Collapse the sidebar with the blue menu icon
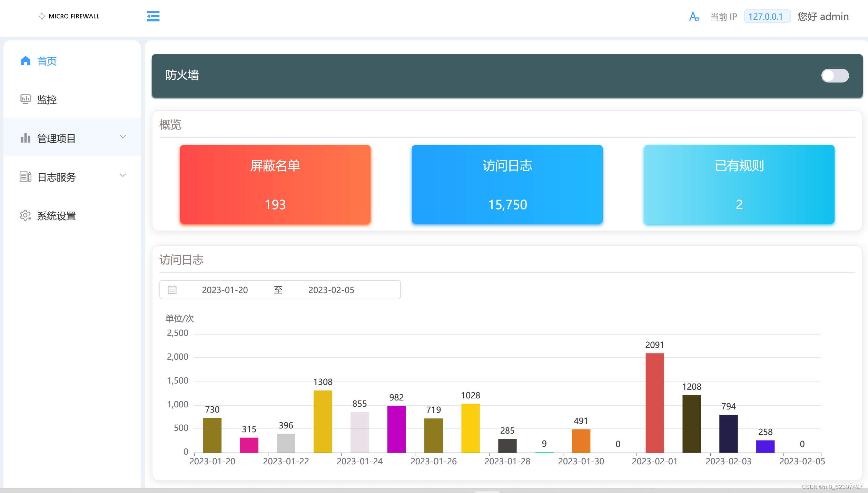Viewport: 868px width, 493px height. pyautogui.click(x=153, y=16)
